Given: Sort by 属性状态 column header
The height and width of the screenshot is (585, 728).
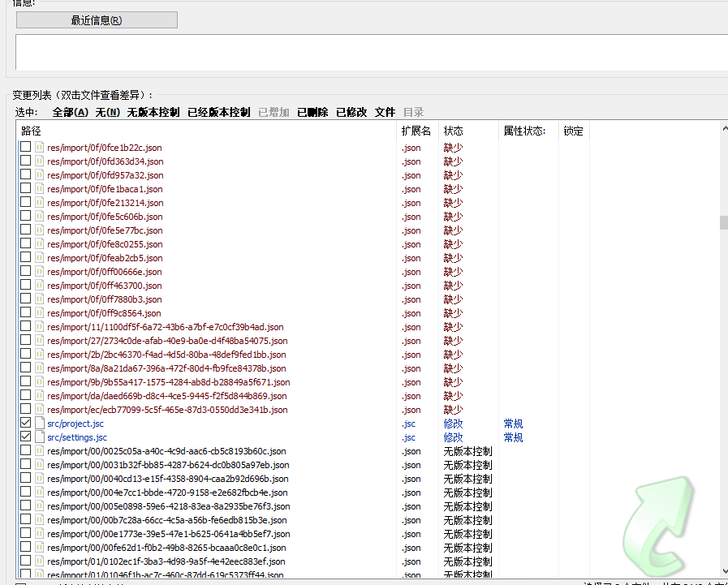Looking at the screenshot, I should [528, 131].
